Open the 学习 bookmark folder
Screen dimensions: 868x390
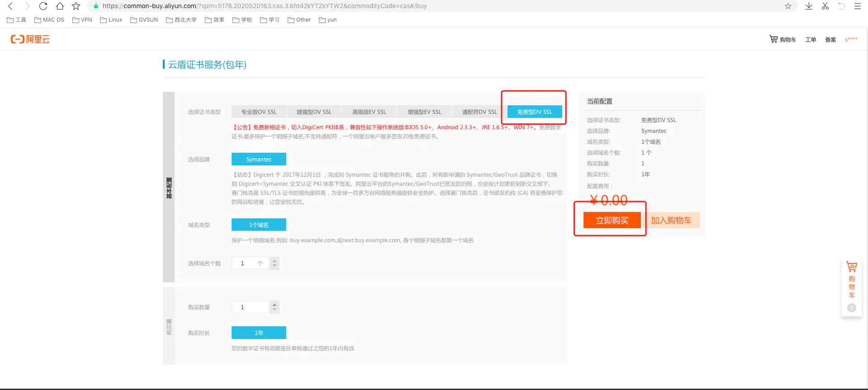270,20
